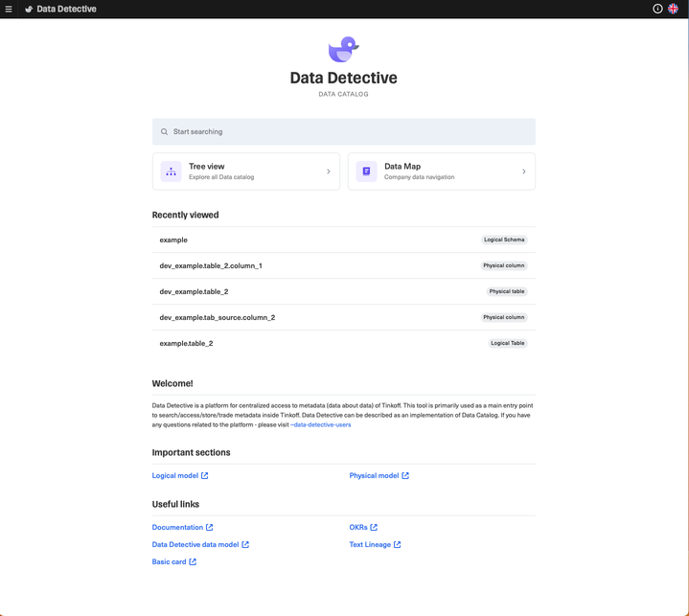Click the large Data Detective heading

point(344,78)
